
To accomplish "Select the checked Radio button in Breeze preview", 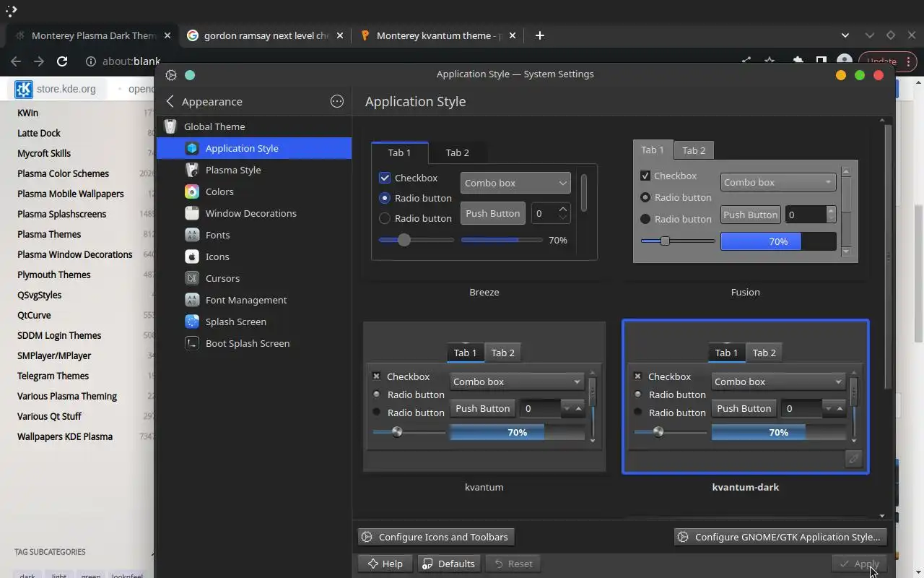I will click(385, 198).
